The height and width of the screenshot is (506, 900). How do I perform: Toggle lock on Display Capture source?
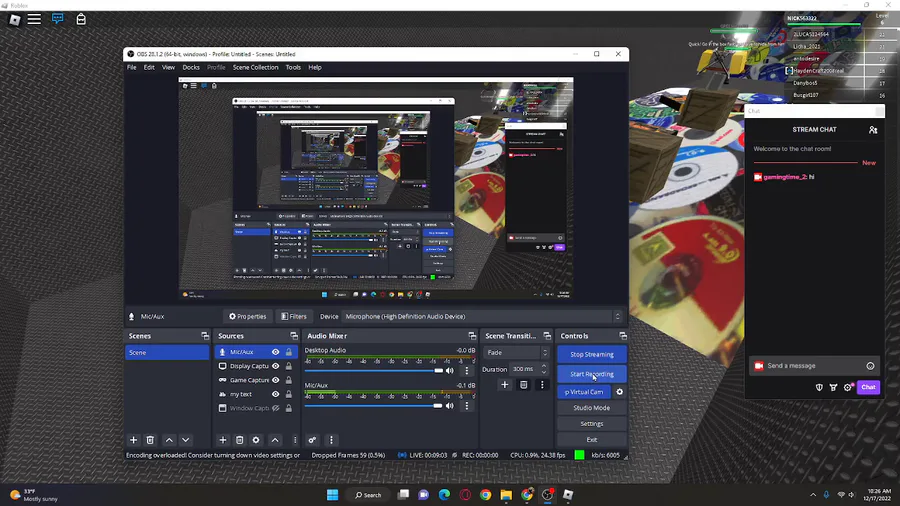coord(289,366)
